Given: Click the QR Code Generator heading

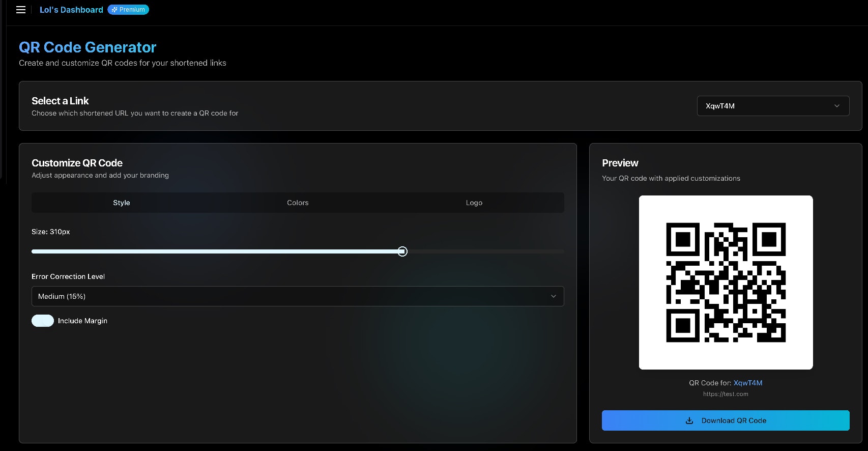Looking at the screenshot, I should tap(88, 47).
